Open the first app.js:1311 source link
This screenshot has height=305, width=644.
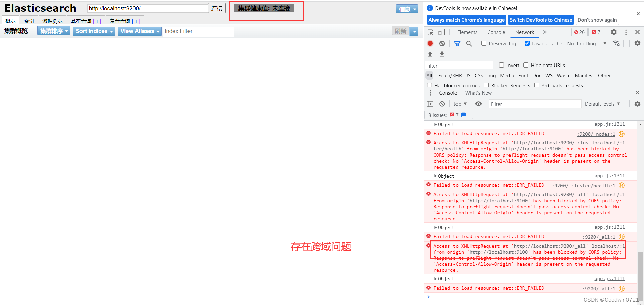click(609, 124)
